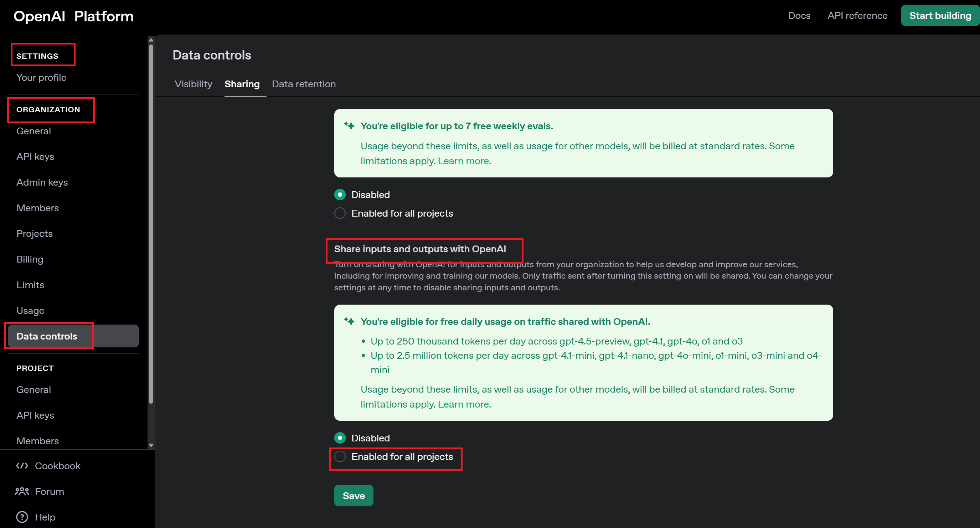Click the Cookbook code brackets icon
The image size is (980, 528).
point(22,466)
